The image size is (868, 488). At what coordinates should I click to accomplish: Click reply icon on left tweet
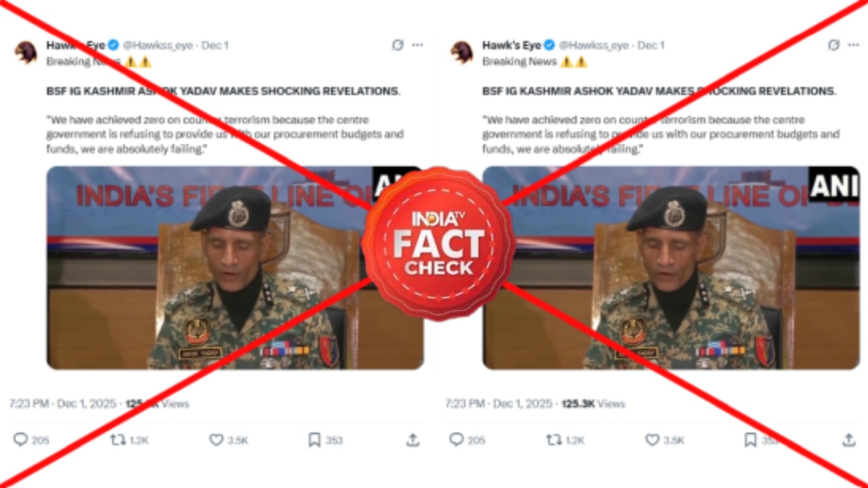click(21, 439)
